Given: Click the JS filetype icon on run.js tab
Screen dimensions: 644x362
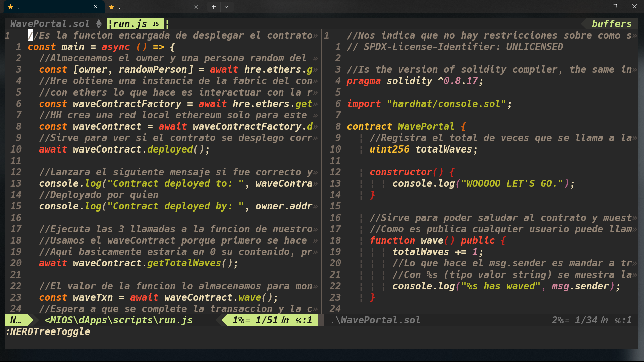Looking at the screenshot, I should coord(156,24).
